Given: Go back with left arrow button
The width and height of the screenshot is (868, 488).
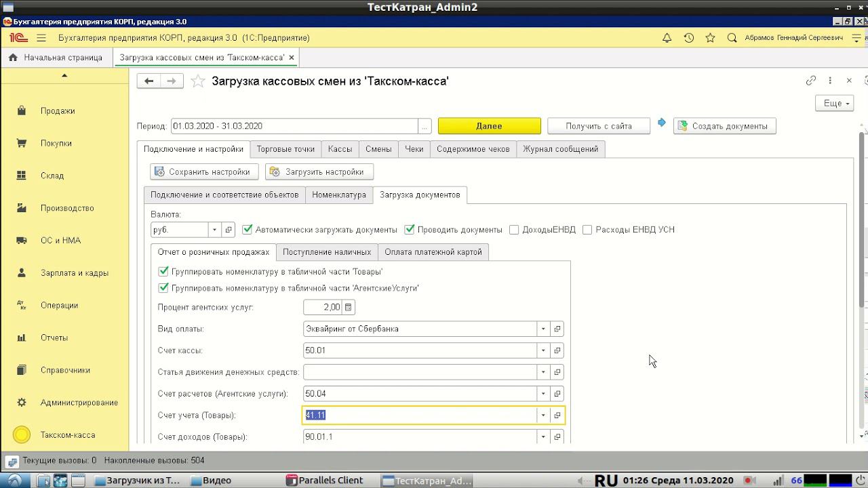Looking at the screenshot, I should pos(149,81).
